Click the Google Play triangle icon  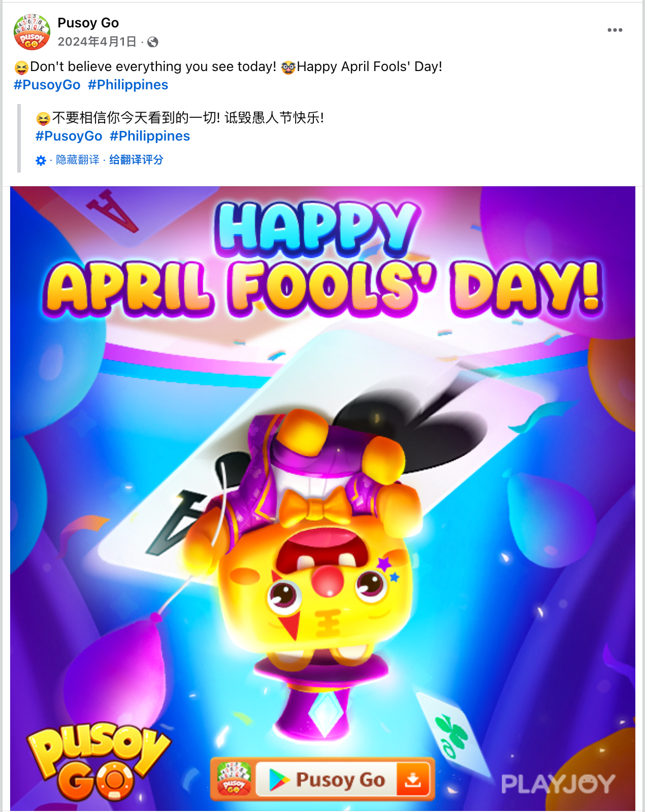(x=278, y=780)
